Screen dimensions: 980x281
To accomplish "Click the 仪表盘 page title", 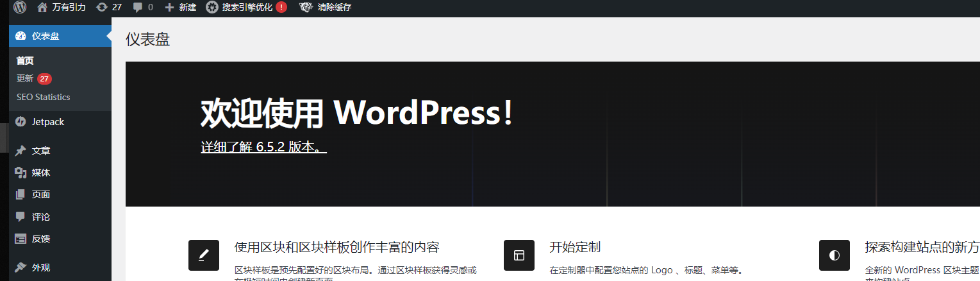I will [148, 40].
